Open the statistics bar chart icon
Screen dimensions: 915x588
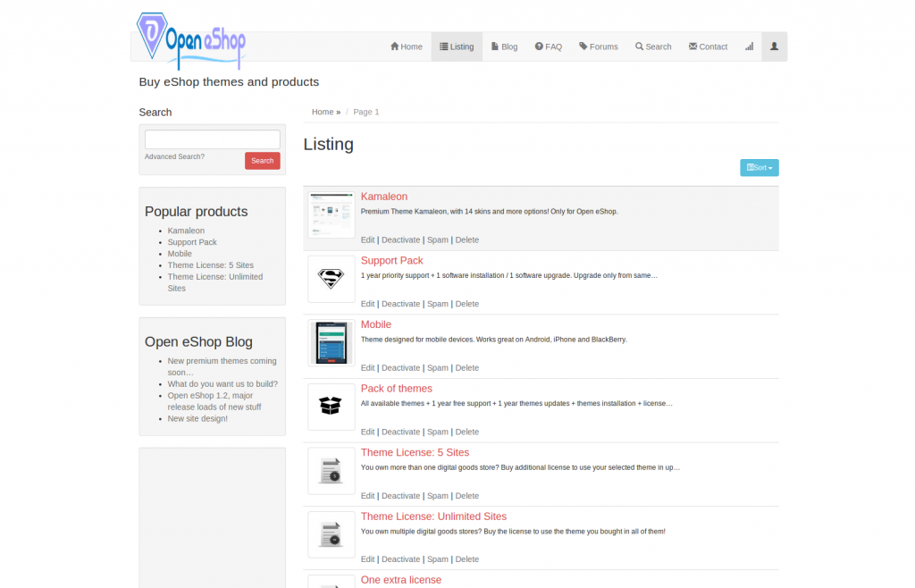click(x=750, y=46)
